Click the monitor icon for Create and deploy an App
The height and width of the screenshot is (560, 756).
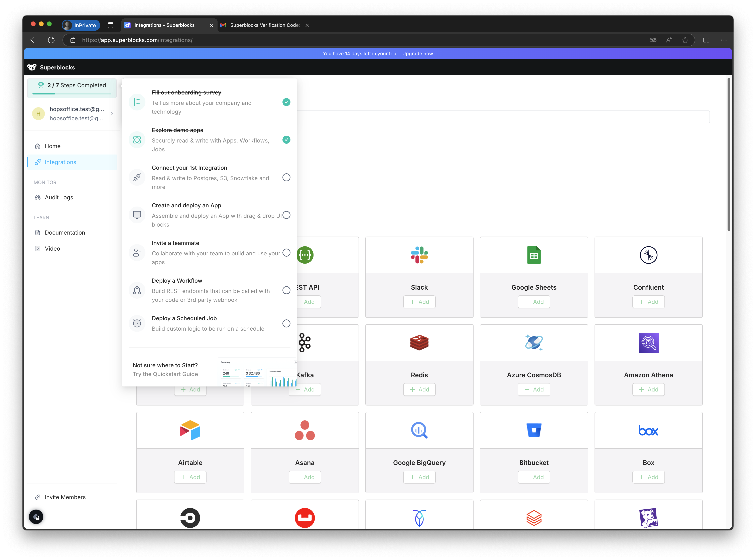[137, 215]
